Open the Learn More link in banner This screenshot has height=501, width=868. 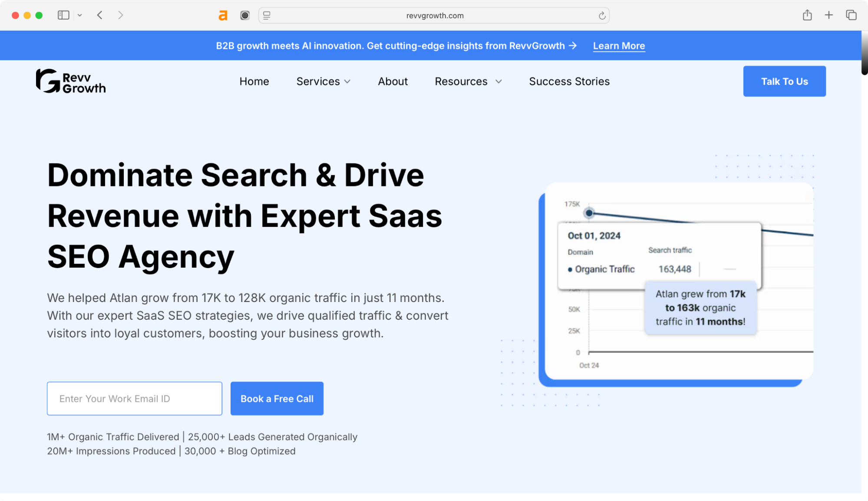tap(619, 46)
